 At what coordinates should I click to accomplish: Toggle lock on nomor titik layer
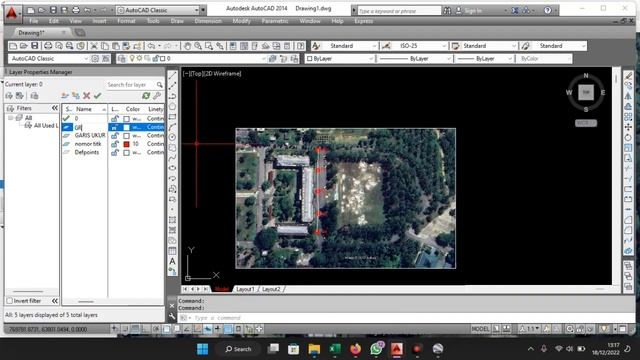tap(115, 144)
